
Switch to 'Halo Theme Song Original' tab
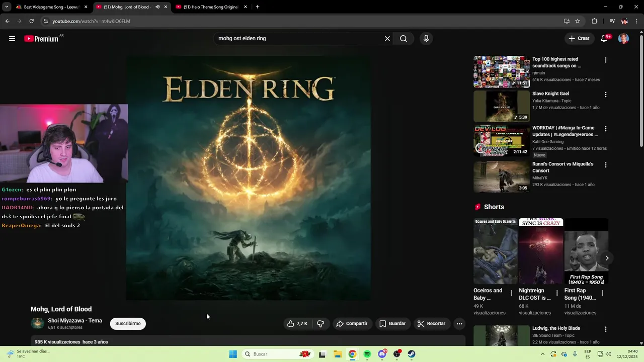click(x=211, y=7)
